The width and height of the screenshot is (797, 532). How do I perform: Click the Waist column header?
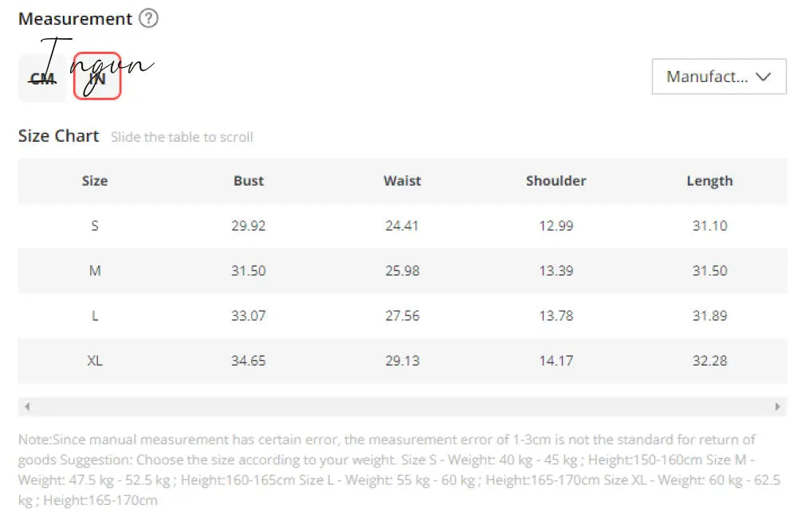coord(402,181)
